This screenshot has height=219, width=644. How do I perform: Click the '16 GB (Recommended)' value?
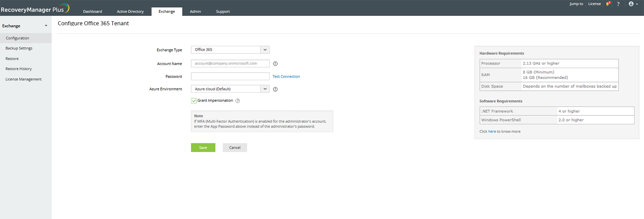pos(546,78)
